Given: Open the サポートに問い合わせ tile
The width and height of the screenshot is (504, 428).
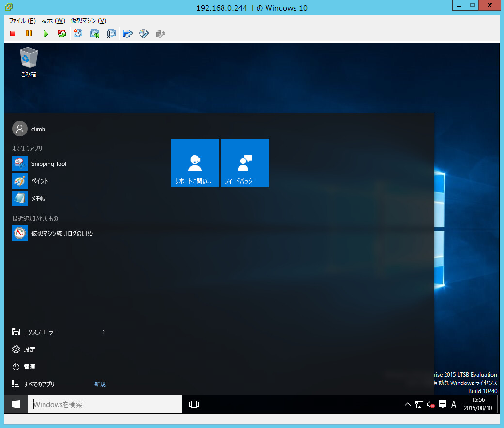Looking at the screenshot, I should click(195, 163).
